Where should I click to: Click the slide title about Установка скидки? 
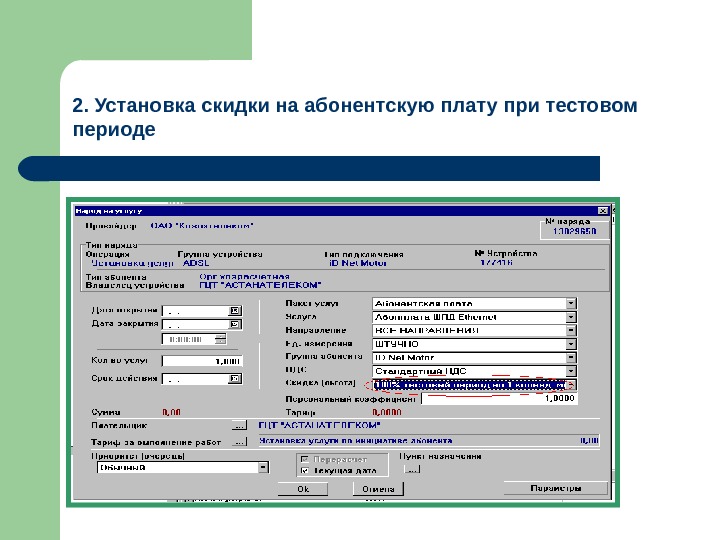pos(355,117)
